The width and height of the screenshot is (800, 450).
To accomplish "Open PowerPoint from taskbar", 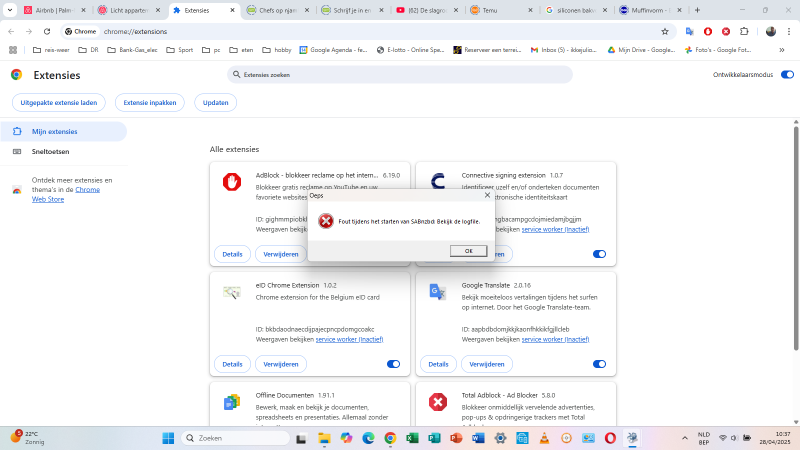I will click(456, 438).
